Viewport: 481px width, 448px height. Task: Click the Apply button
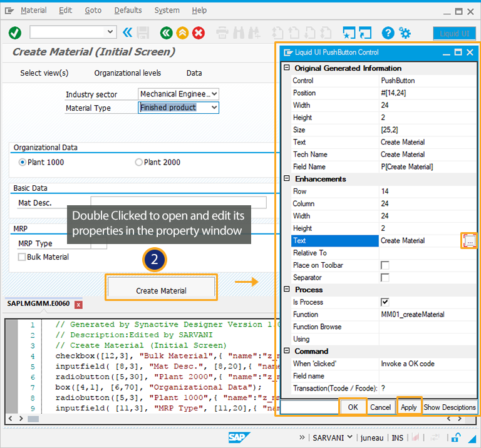click(408, 407)
